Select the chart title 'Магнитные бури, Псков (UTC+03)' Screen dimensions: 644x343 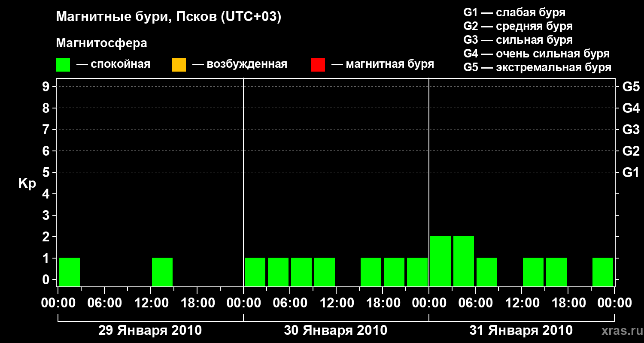169,17
